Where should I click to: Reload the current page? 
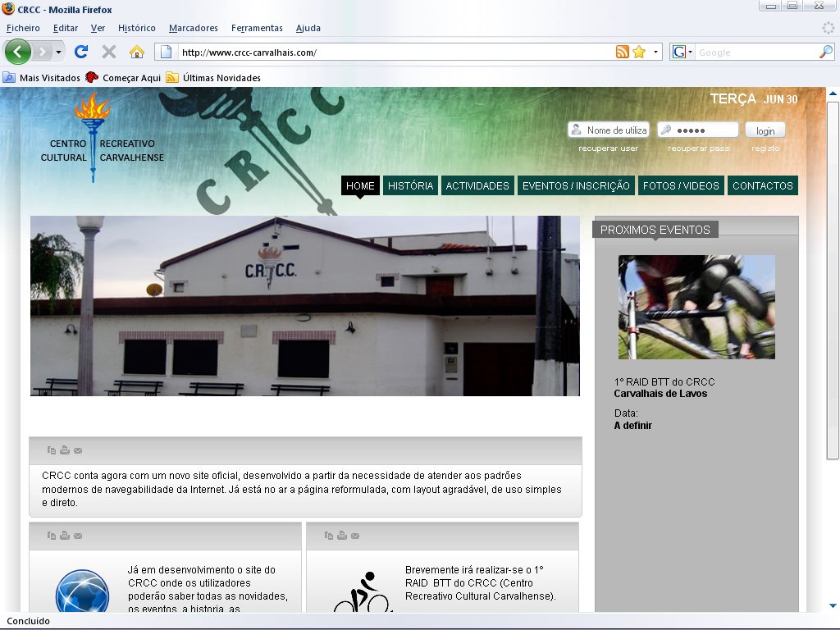(81, 51)
